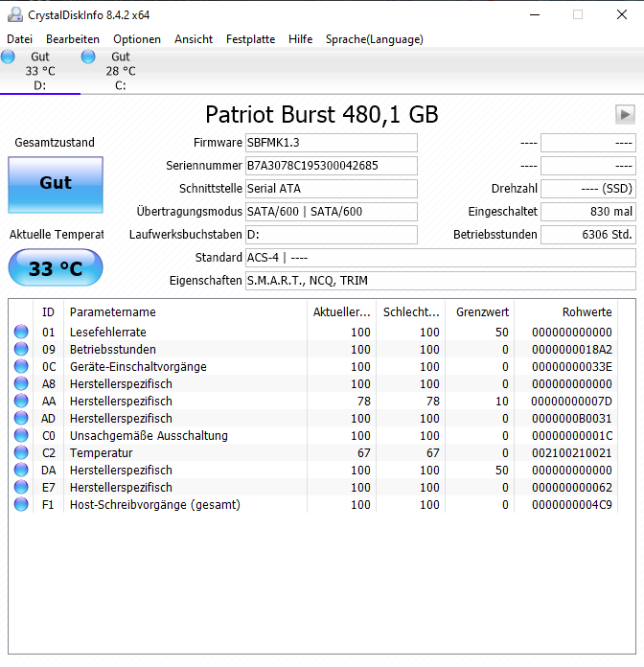Click the CrystalDiskInfo app icon in title bar
Screen dimensions: 644x667
pos(15,15)
